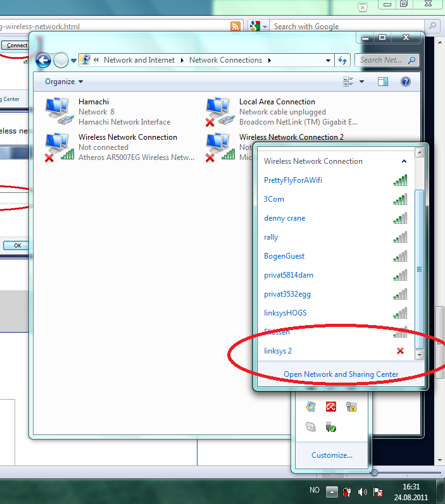Select Wireless Network Connection 2 icon
Screen dimensions: 445x504
coord(220,147)
